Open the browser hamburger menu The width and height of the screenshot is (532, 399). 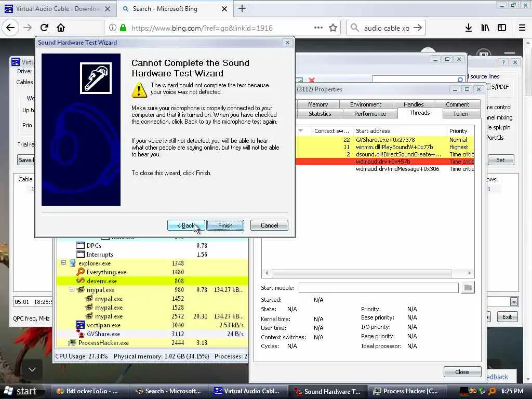[522, 28]
